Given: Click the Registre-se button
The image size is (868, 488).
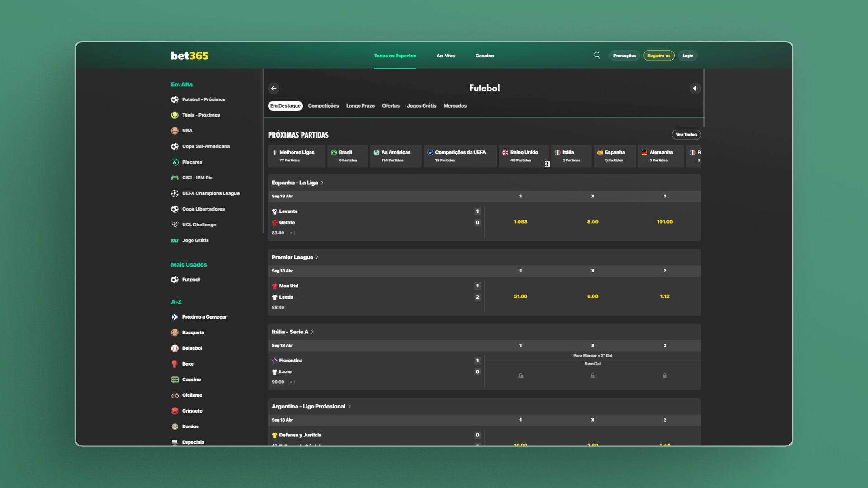Looking at the screenshot, I should pos(659,56).
